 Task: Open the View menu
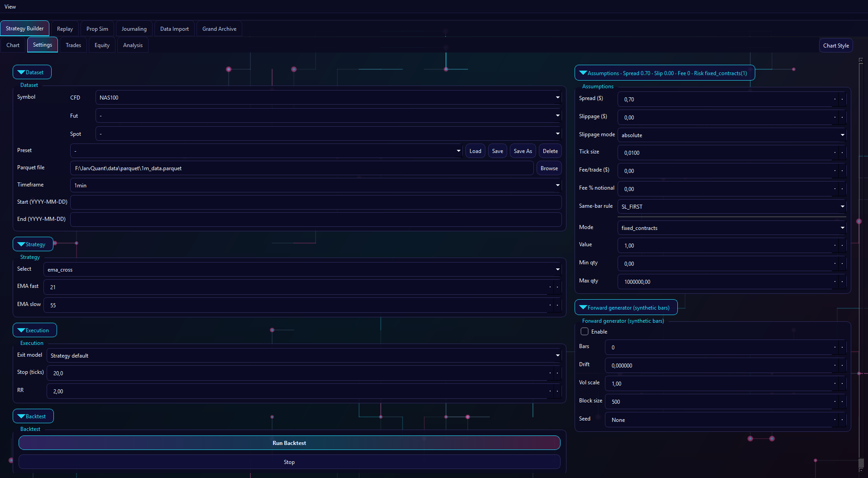[10, 7]
